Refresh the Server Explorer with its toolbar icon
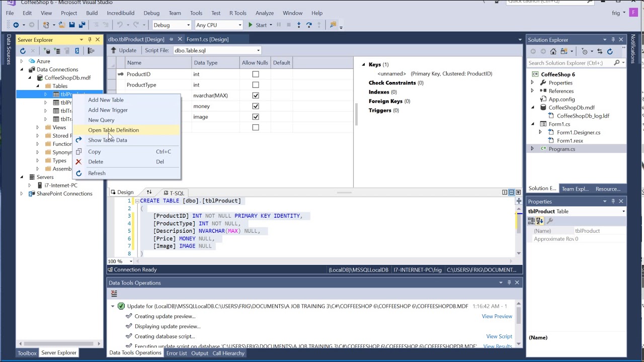This screenshot has height=362, width=644. tap(23, 50)
